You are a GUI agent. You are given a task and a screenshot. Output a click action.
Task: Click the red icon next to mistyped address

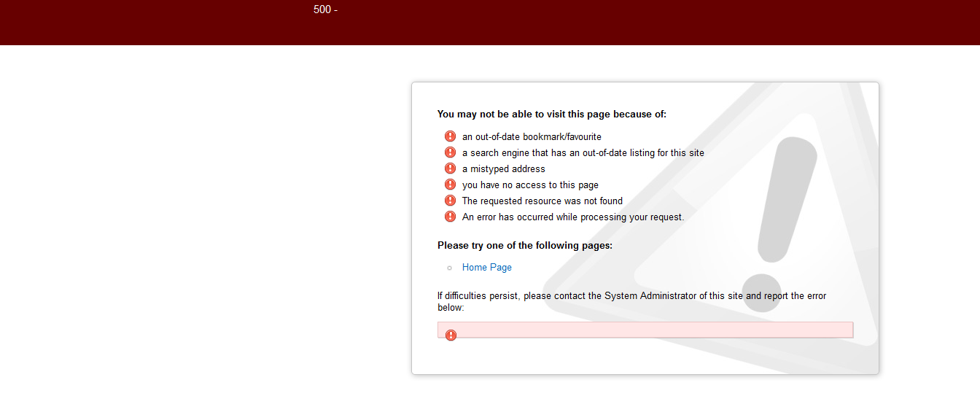[x=450, y=168]
